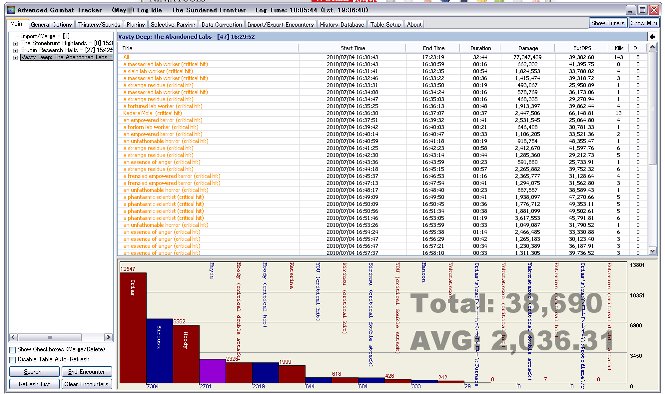Sort by the End Time column header
The height and width of the screenshot is (394, 665).
click(433, 48)
